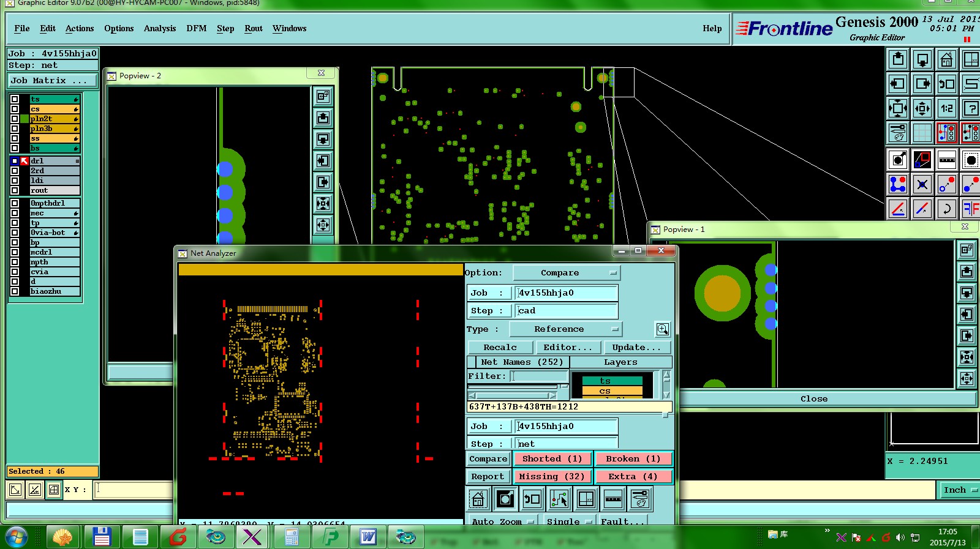Click the Broken (1) button
The width and height of the screenshot is (980, 549).
coord(633,458)
